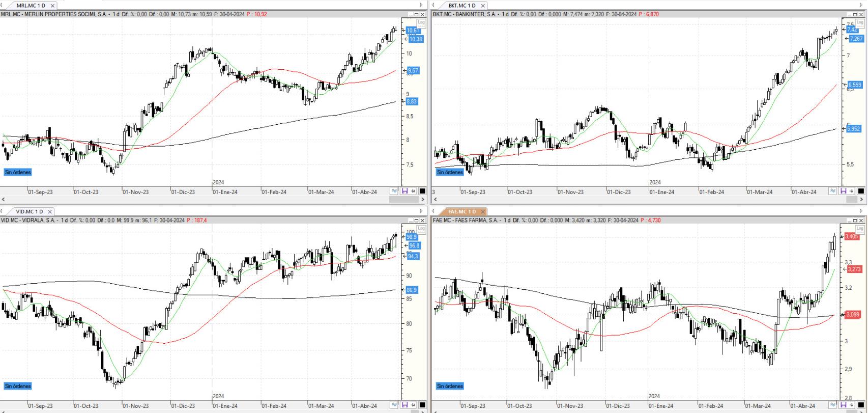Click tab-strip right arrow above the BKT.MC chart
The image size is (868, 413).
tap(862, 5)
